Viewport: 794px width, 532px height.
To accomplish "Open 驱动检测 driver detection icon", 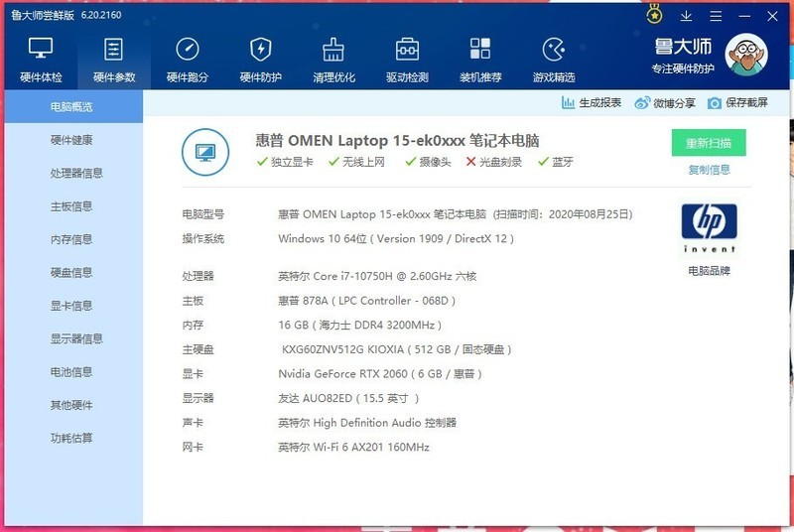I will [x=407, y=49].
